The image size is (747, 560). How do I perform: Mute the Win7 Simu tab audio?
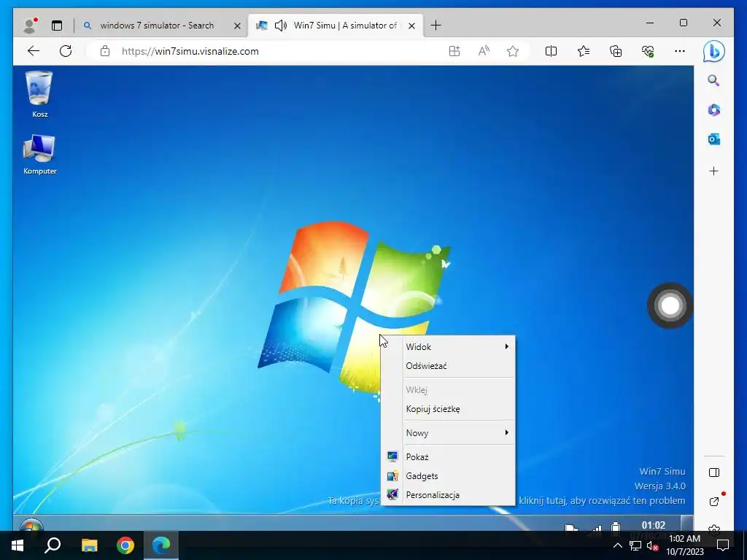pos(281,26)
